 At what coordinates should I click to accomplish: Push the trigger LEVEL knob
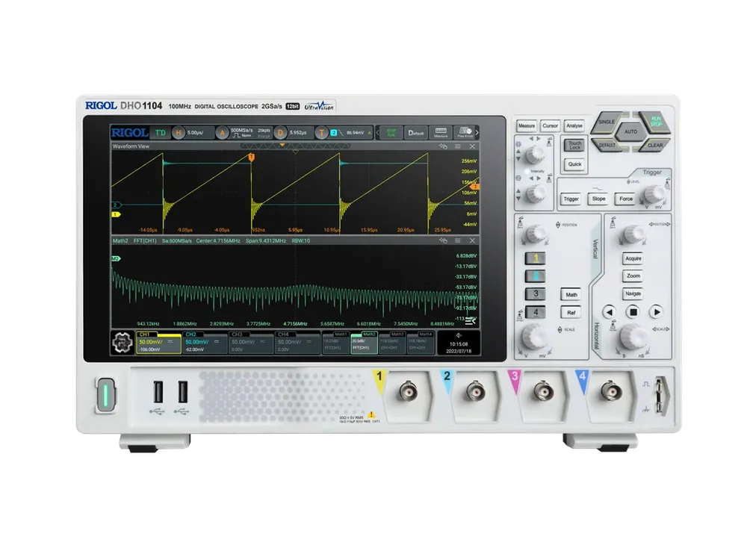pyautogui.click(x=654, y=194)
